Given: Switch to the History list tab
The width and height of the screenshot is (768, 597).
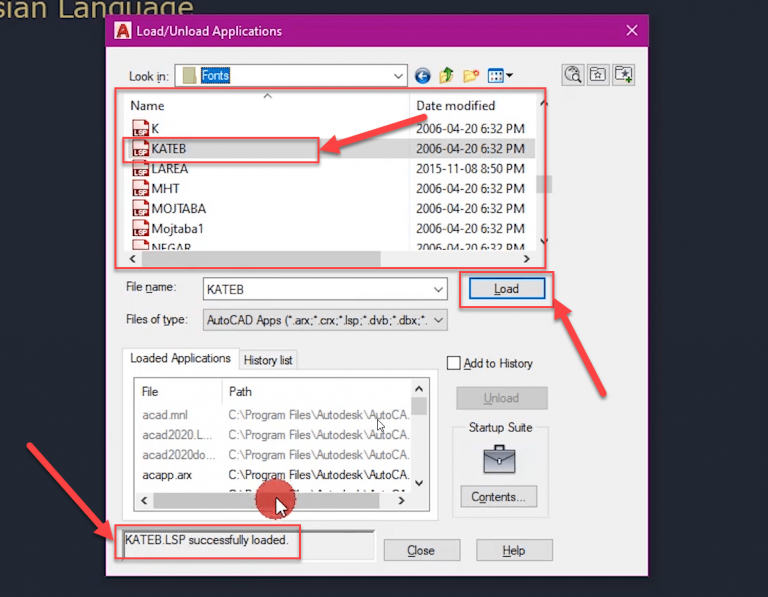Looking at the screenshot, I should [x=268, y=360].
